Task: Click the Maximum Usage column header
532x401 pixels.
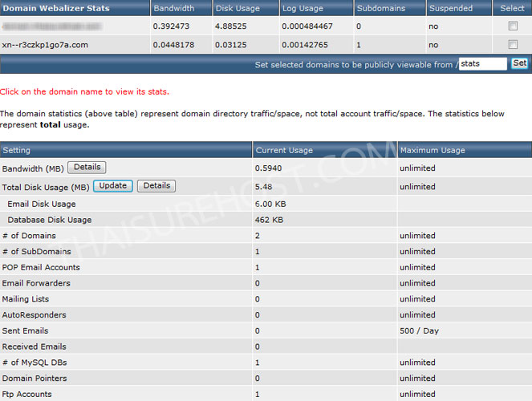Action: point(433,150)
